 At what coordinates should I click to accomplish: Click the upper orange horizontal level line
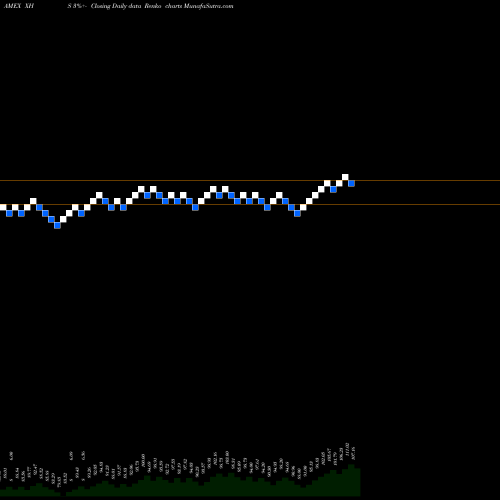(x=250, y=180)
